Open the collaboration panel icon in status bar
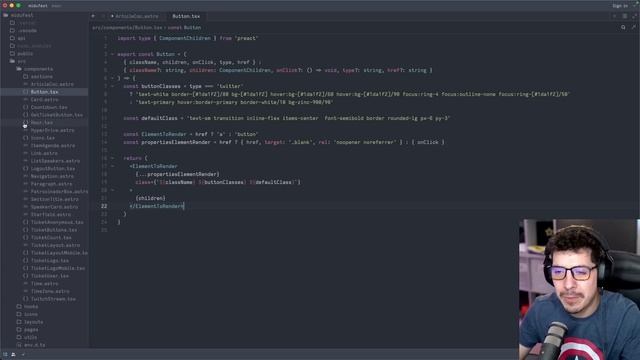Image resolution: width=640 pixels, height=360 pixels. click(x=13, y=355)
